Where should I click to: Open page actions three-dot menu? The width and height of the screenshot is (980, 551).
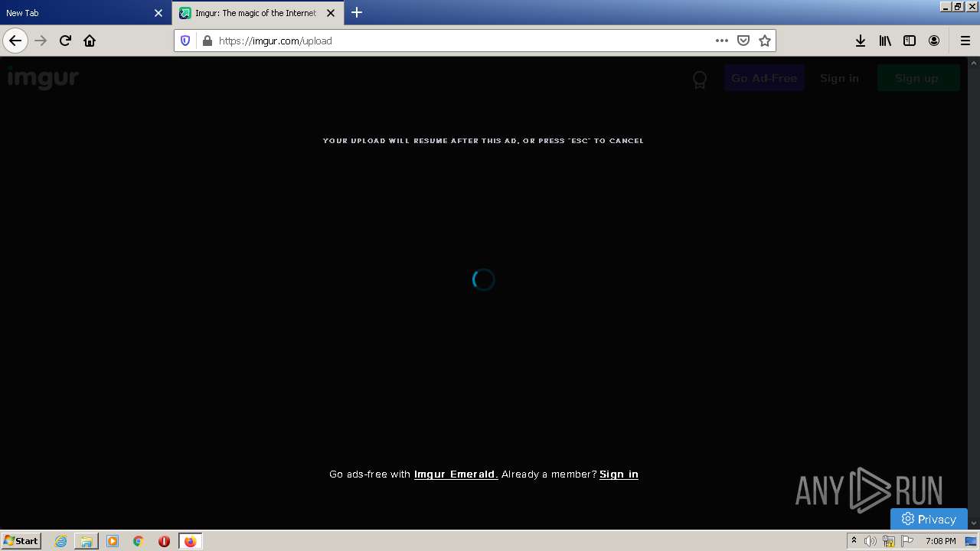click(x=721, y=41)
